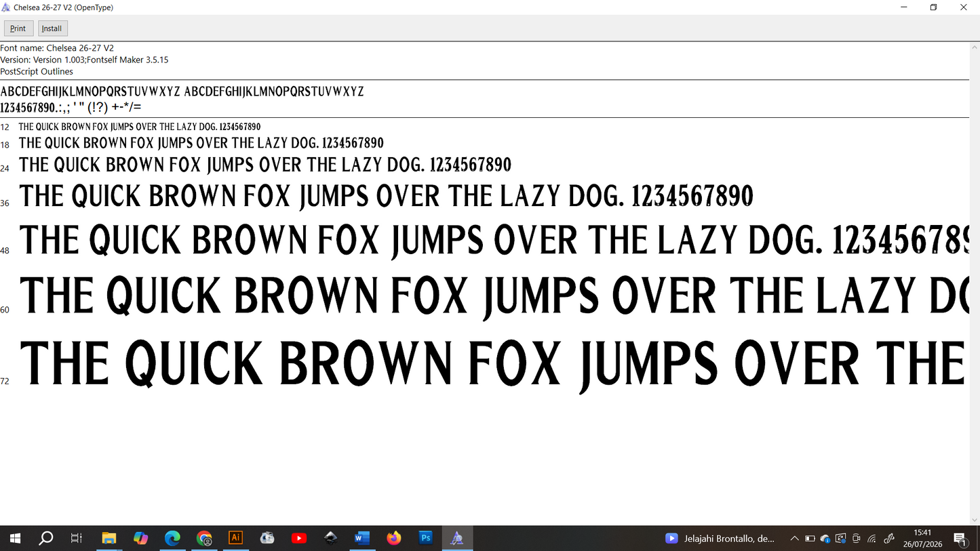
Task: Open Windows taskbar search
Action: click(46, 538)
